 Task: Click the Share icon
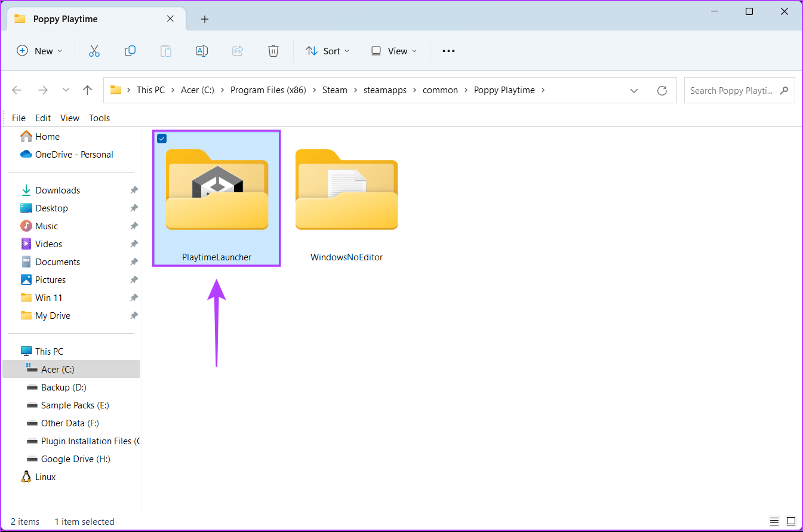(x=238, y=51)
